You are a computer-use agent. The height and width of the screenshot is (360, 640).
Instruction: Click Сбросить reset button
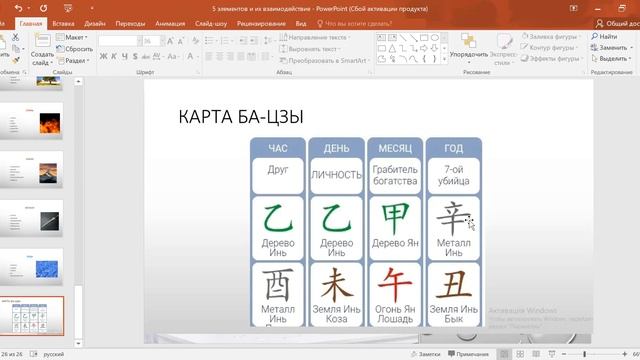point(74,49)
